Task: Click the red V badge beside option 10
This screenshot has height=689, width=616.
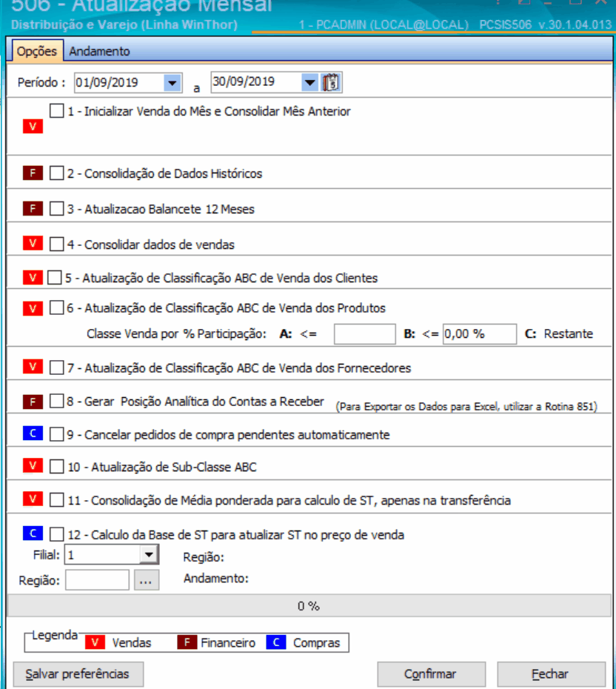Action: [33, 466]
